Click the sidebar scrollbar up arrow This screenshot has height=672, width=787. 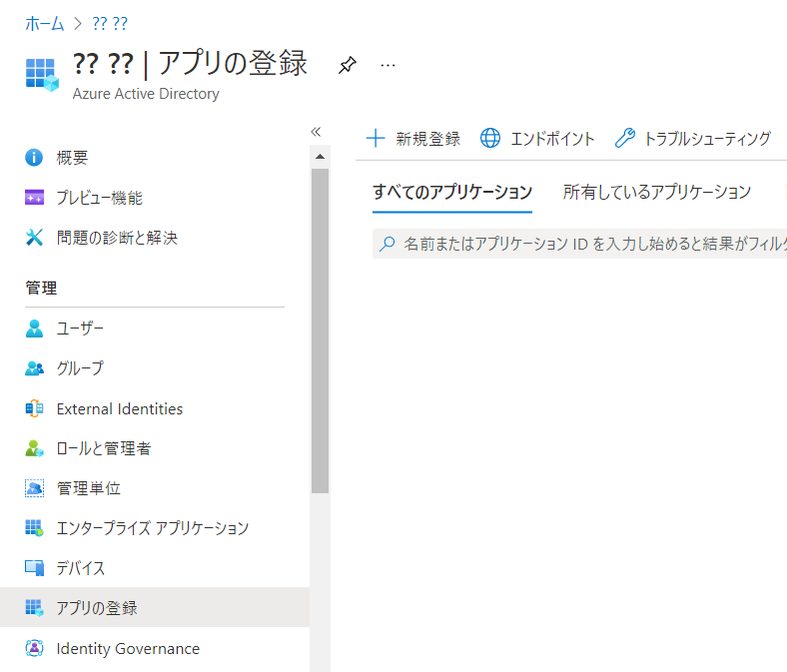(320, 157)
